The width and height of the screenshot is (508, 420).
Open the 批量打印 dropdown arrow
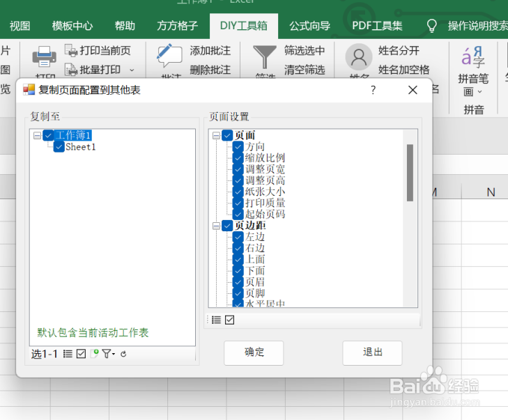click(132, 70)
